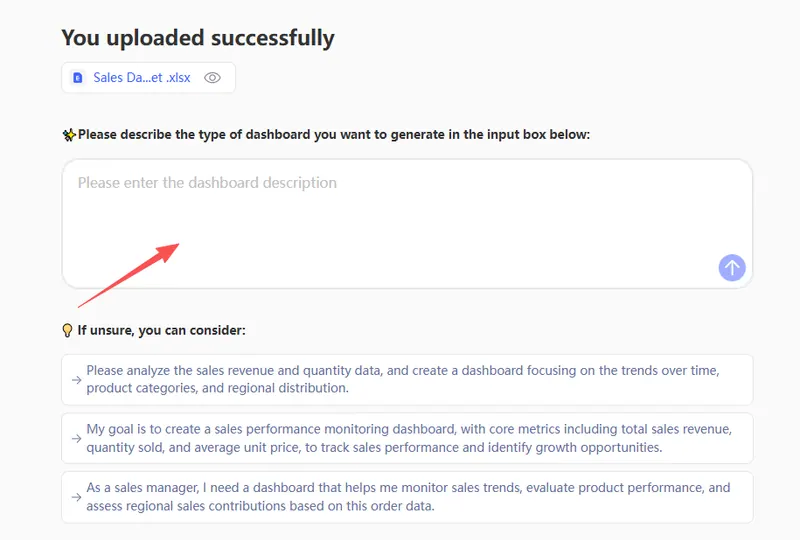Viewport: 800px width, 540px height.
Task: Click arrow icon beside 'As a sales manager' suggestion
Action: tap(76, 497)
